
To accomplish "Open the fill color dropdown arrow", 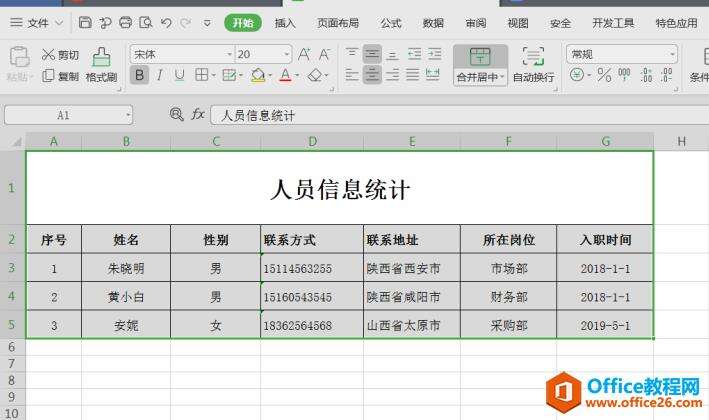I will pos(269,76).
